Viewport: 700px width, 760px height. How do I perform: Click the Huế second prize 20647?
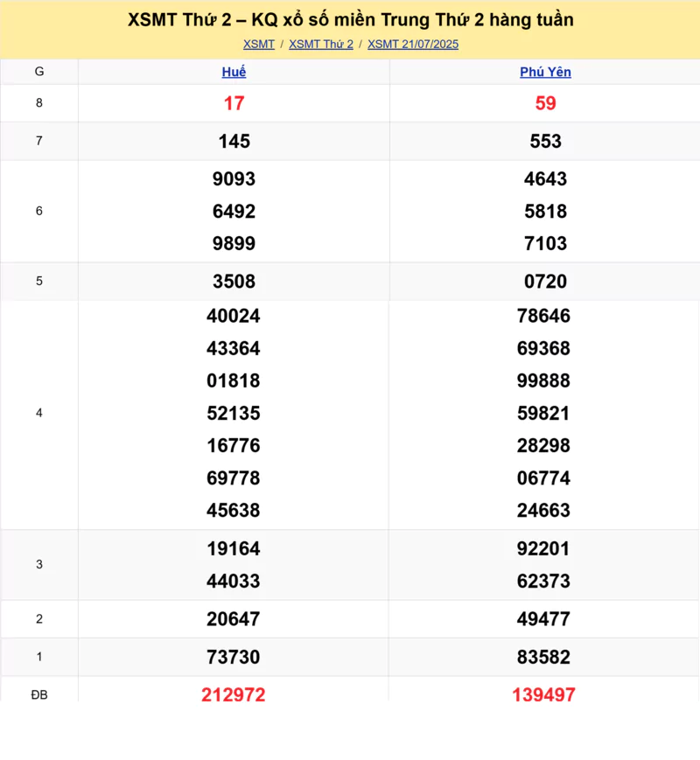point(234,619)
